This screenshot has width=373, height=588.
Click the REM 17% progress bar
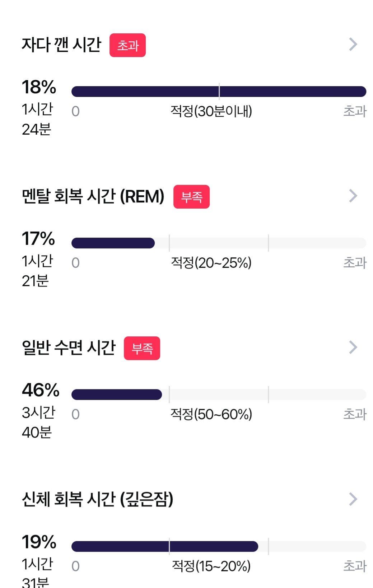pos(219,243)
